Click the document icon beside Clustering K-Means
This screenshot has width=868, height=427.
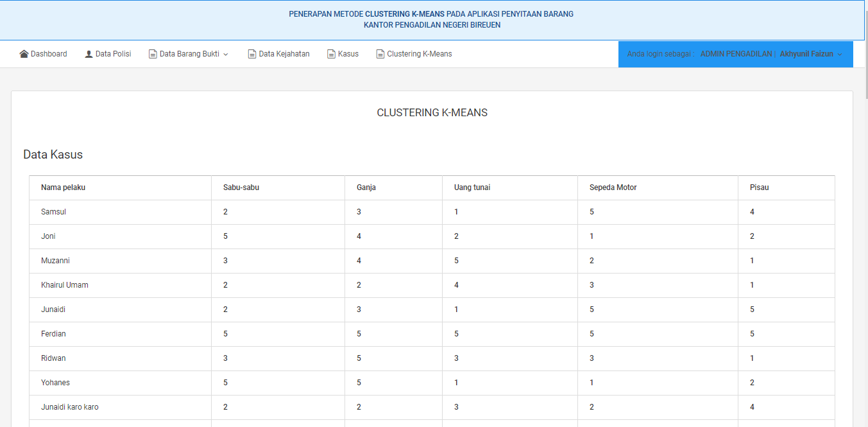380,54
